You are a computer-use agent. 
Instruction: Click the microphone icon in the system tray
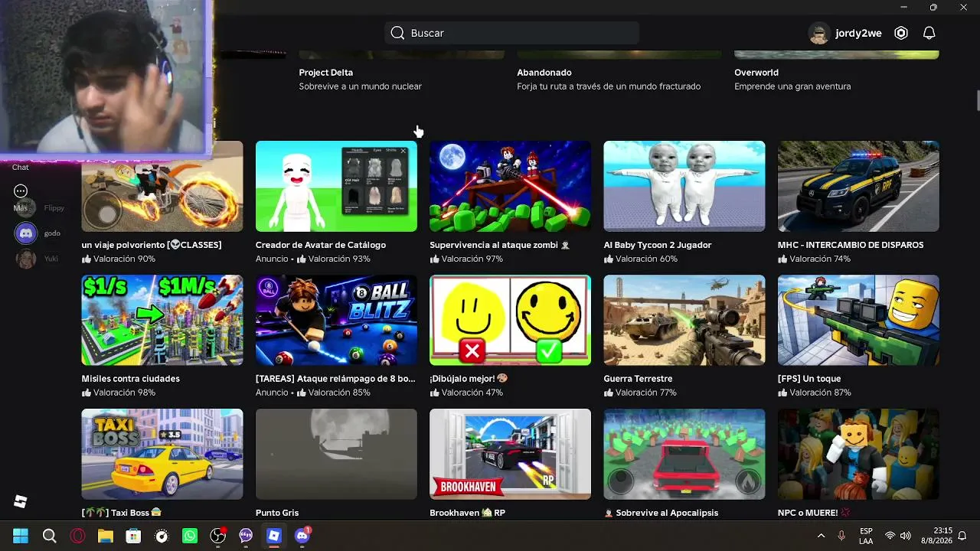(x=841, y=536)
